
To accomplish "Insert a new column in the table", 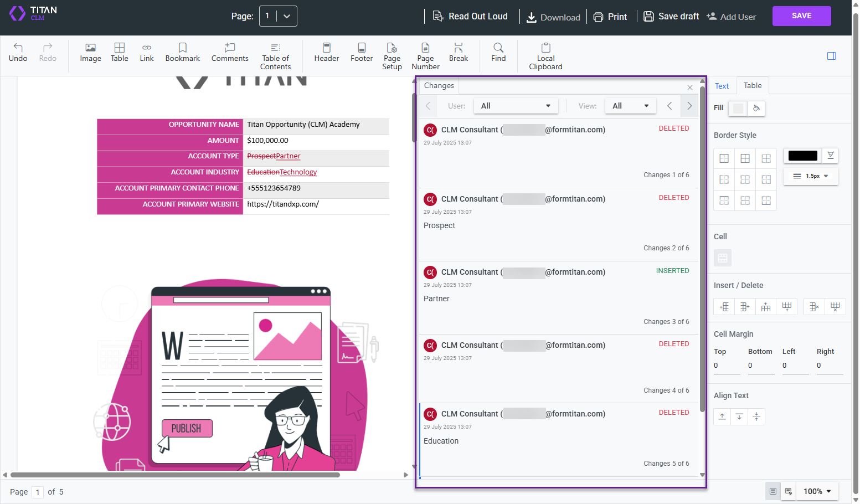I will point(724,306).
